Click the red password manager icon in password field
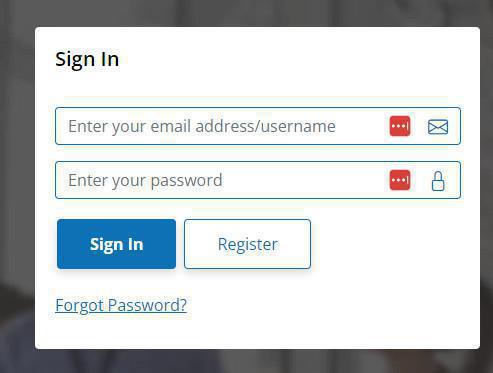This screenshot has height=373, width=493. pyautogui.click(x=400, y=180)
